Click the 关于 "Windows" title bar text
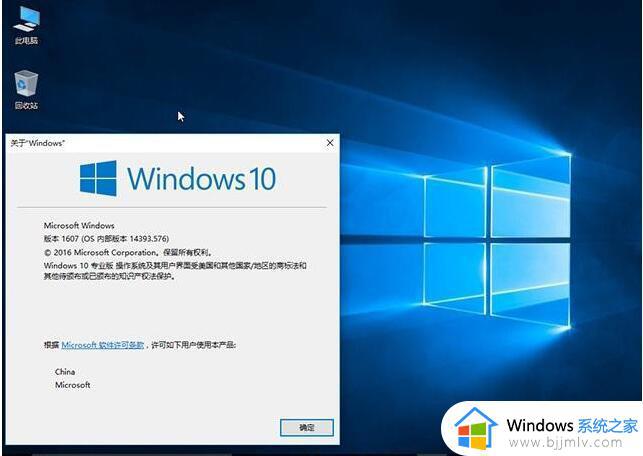643x456 pixels. click(37, 143)
